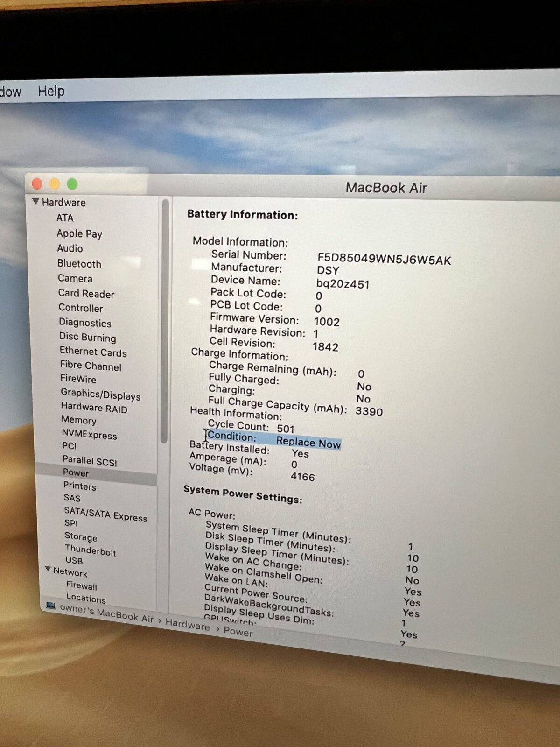Select Controller in the sidebar

pyautogui.click(x=81, y=308)
